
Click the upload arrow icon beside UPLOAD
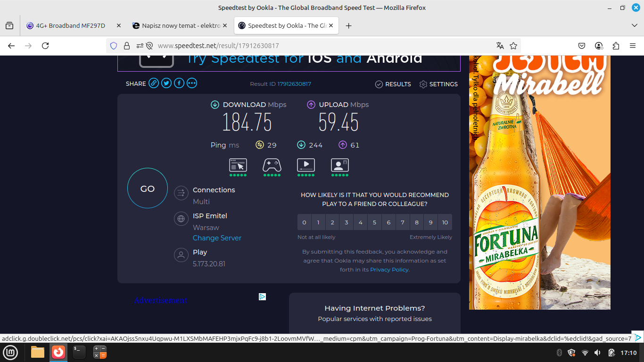pyautogui.click(x=311, y=105)
